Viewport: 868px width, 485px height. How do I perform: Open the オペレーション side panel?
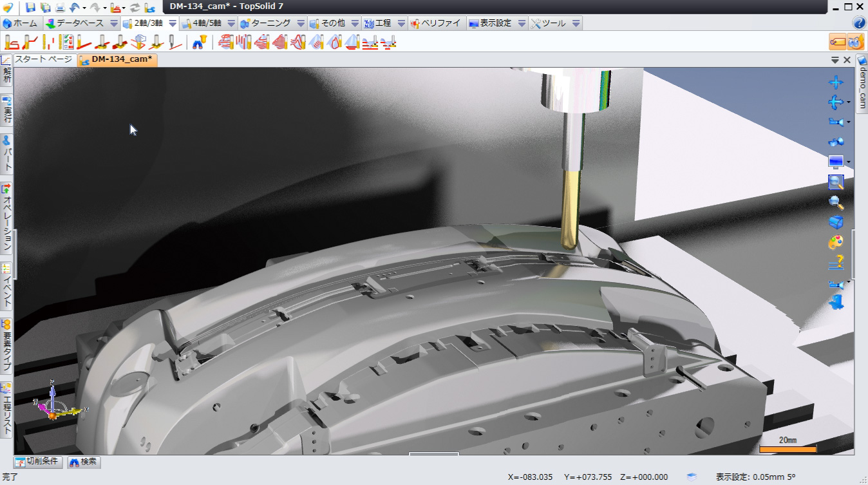6,219
